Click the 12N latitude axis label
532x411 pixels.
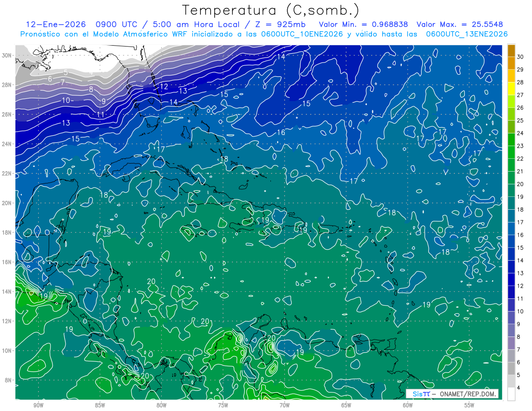pyautogui.click(x=8, y=321)
